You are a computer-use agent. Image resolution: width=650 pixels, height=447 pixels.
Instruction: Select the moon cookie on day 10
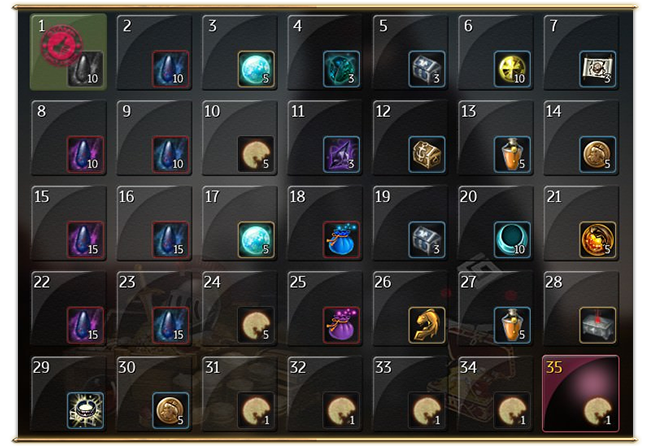256,154
